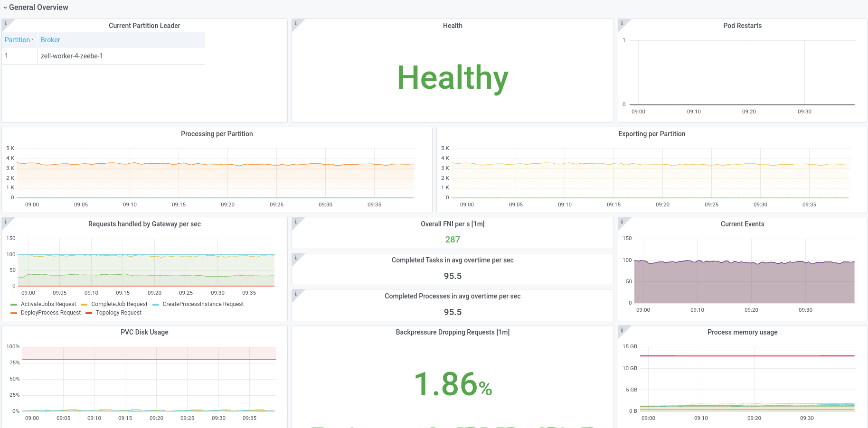This screenshot has width=868, height=428.
Task: Change color of DeployProcess Request orange swatch
Action: (14, 313)
